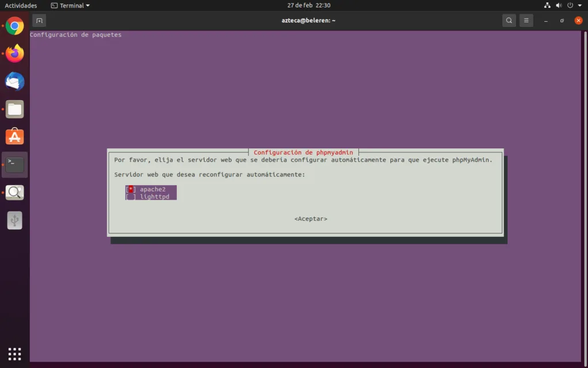Open a new terminal tab
The height and width of the screenshot is (368, 588).
tap(40, 21)
